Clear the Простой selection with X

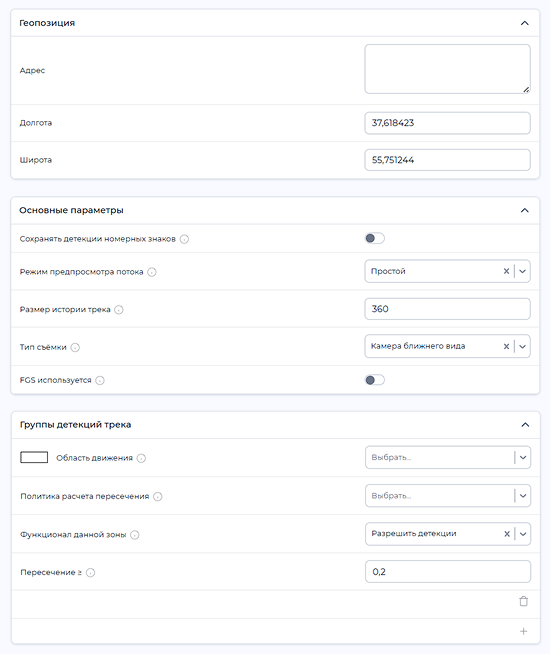506,271
